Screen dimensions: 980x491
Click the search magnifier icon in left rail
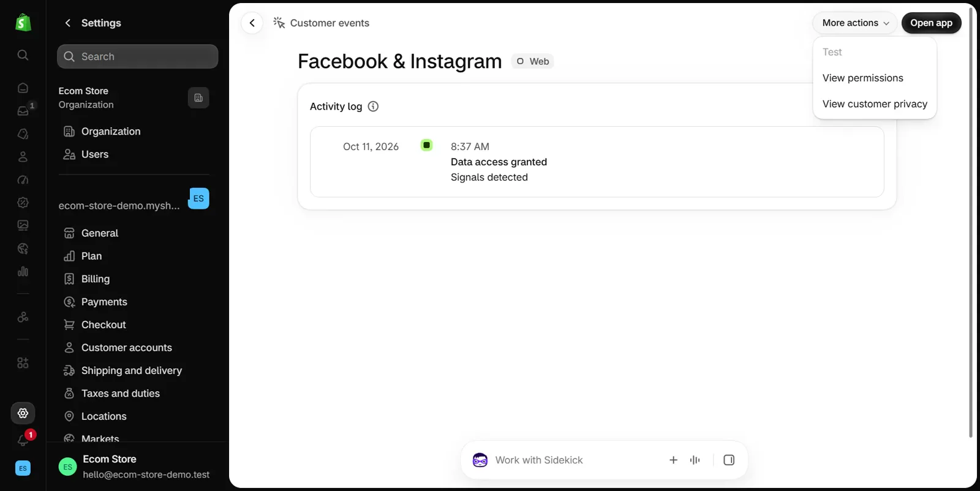point(23,55)
